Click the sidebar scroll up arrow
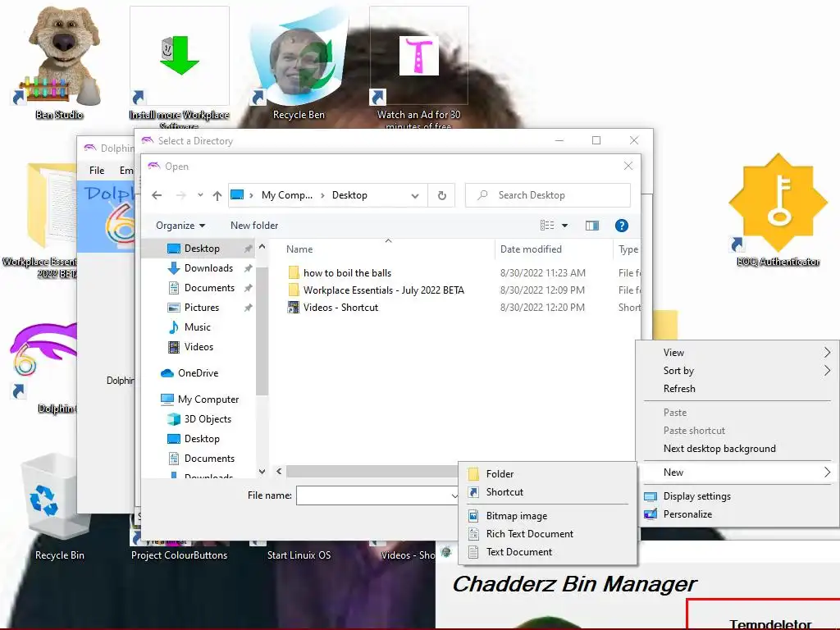 tap(262, 247)
